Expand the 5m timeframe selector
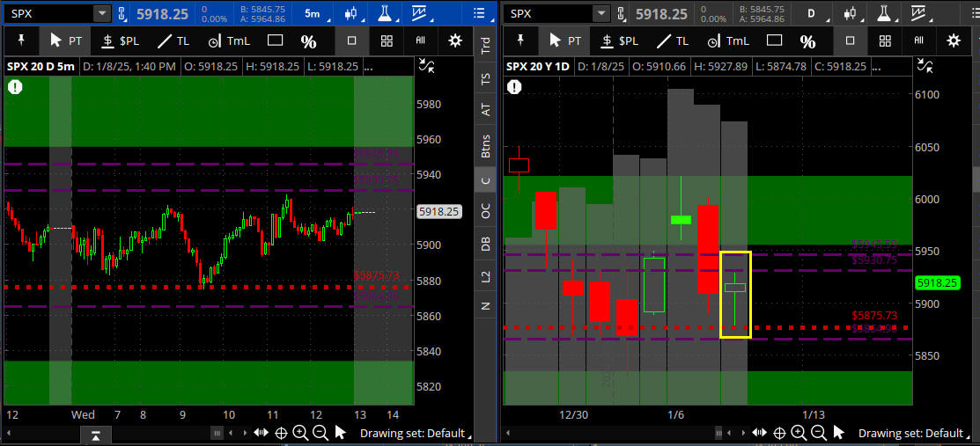The height and width of the screenshot is (446, 980). (x=313, y=13)
